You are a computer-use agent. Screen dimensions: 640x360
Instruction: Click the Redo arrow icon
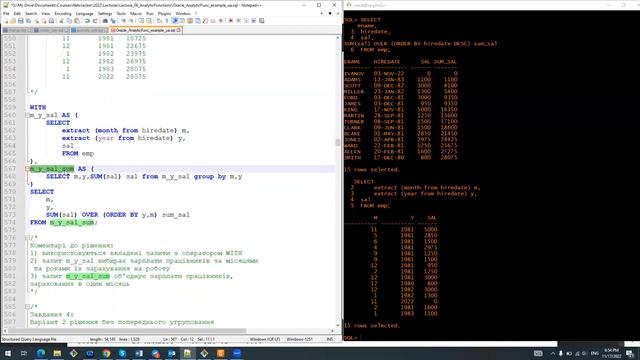tap(95, 21)
